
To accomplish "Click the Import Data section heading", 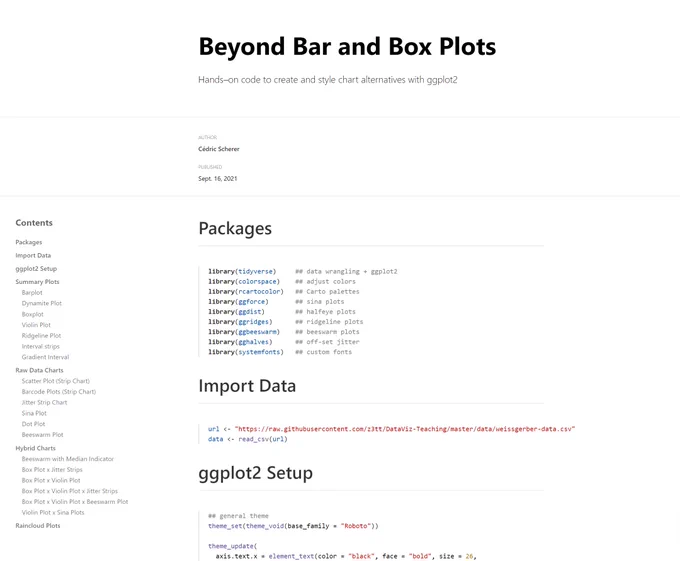I will 247,386.
